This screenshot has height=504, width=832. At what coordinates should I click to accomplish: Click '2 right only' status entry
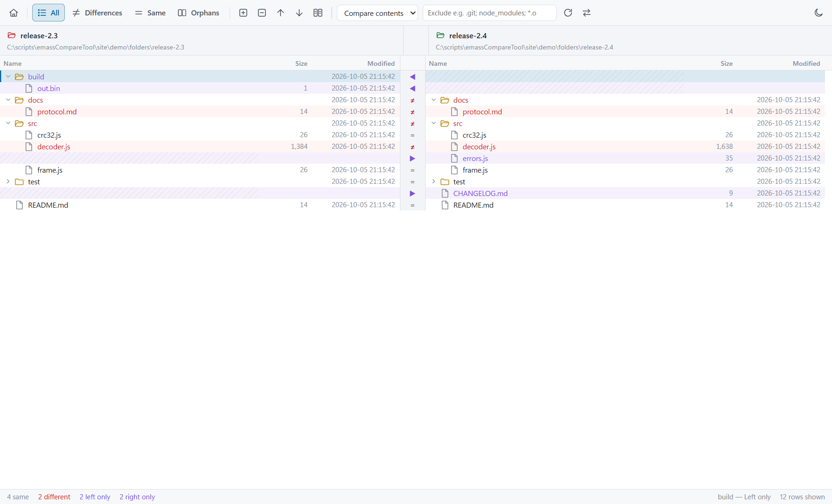click(x=137, y=497)
